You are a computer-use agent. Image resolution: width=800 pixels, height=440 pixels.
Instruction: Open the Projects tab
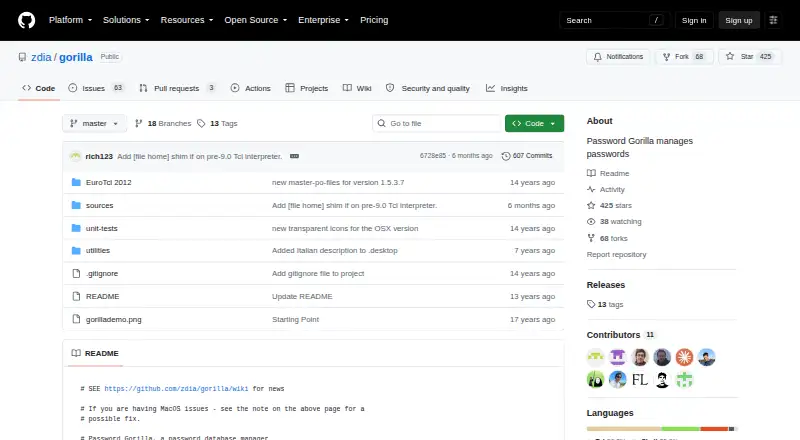(307, 88)
